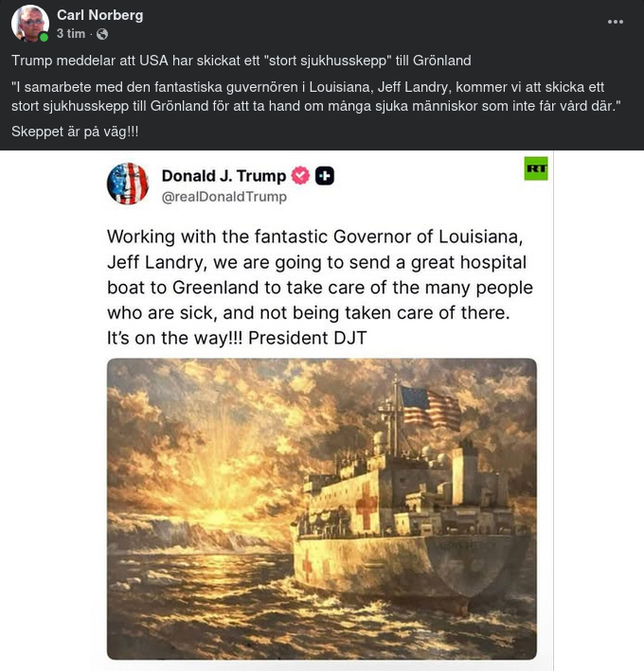Click the pink verified checkmark badge

(300, 176)
